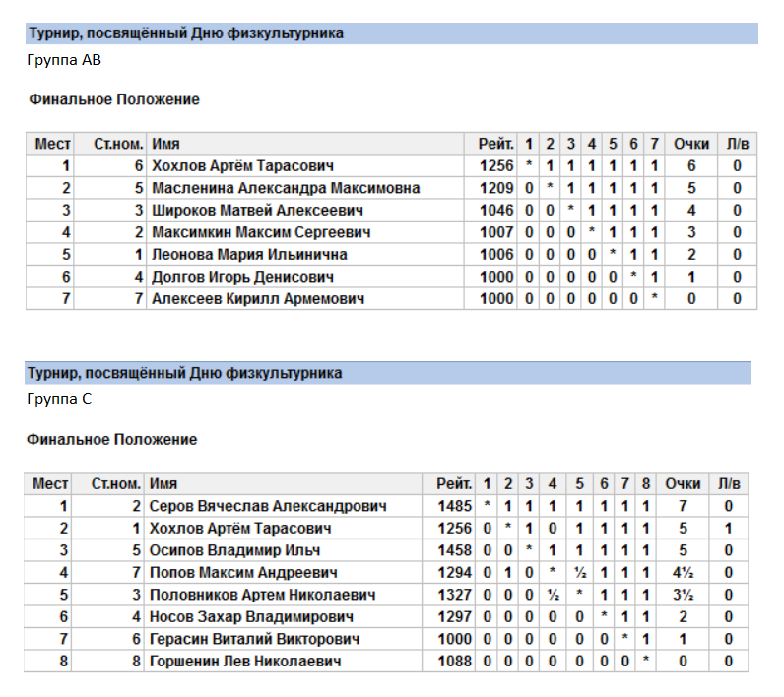Select Горшенин Лев Николаевич in eighth place

point(245,661)
